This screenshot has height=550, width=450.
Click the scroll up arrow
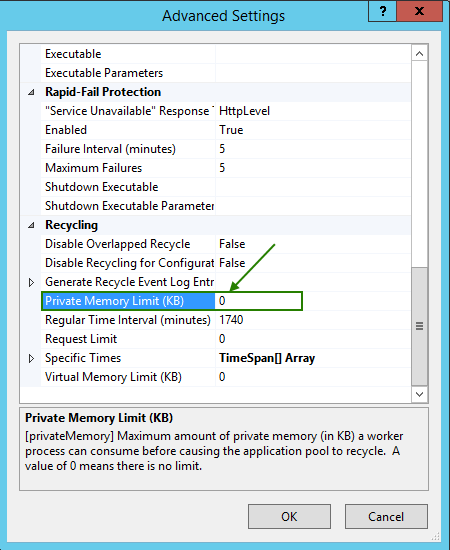pyautogui.click(x=419, y=54)
